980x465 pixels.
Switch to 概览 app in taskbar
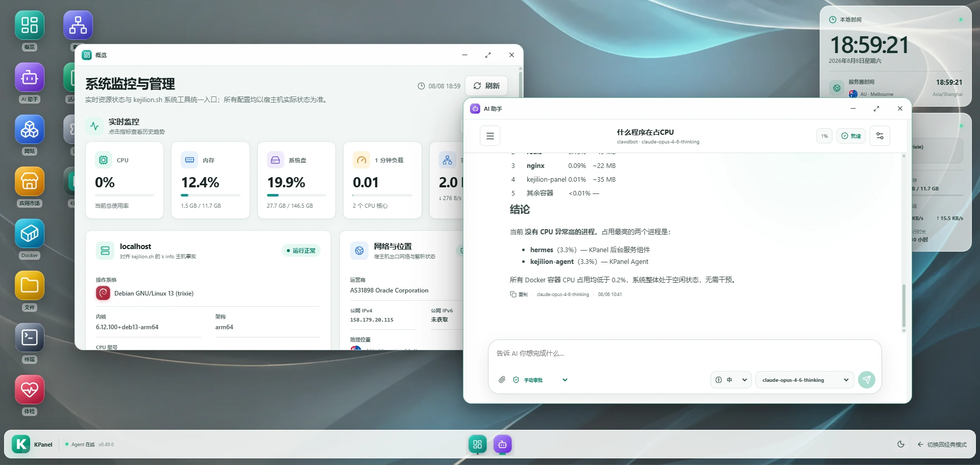point(478,444)
